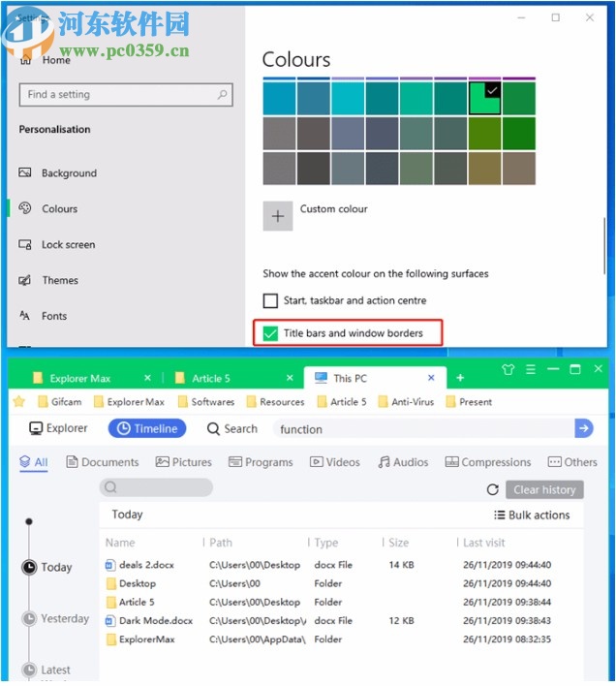Open Lock screen settings page
Viewport: 616px width, 686px height.
pyautogui.click(x=68, y=245)
